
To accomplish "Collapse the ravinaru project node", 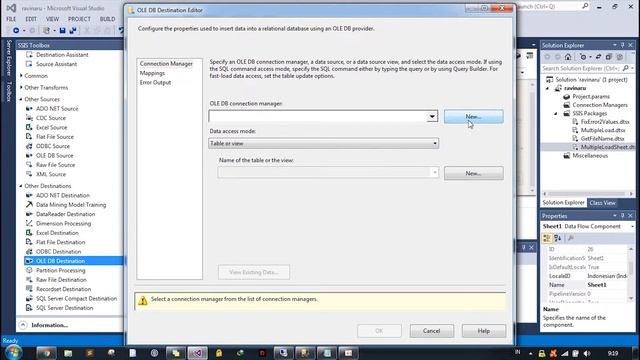I will 548,88.
